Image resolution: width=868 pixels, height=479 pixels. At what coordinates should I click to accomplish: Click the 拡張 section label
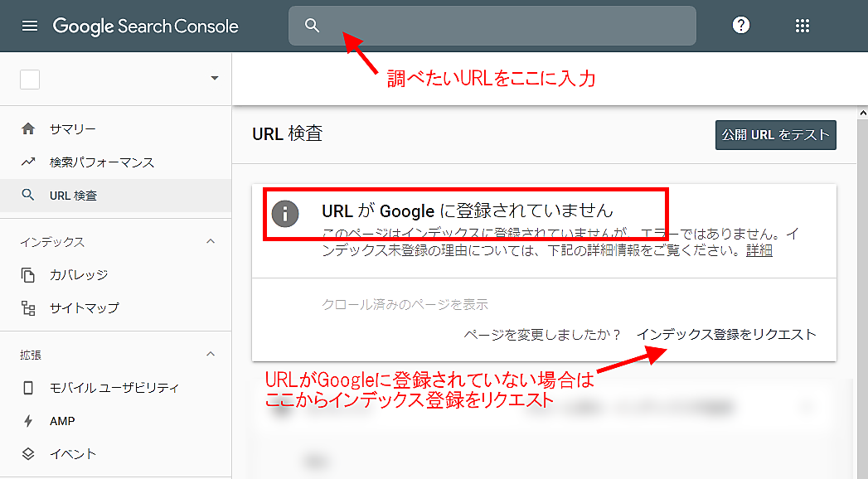31,355
